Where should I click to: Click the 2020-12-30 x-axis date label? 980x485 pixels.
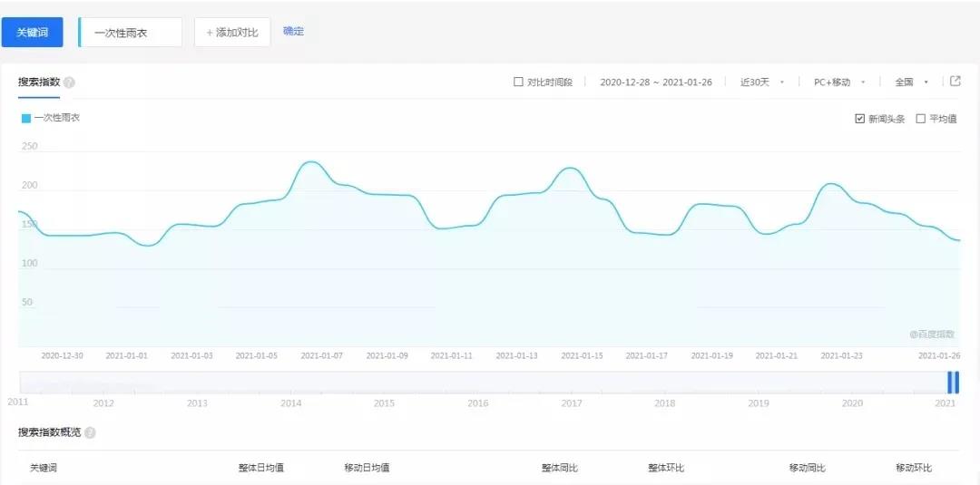(x=62, y=355)
